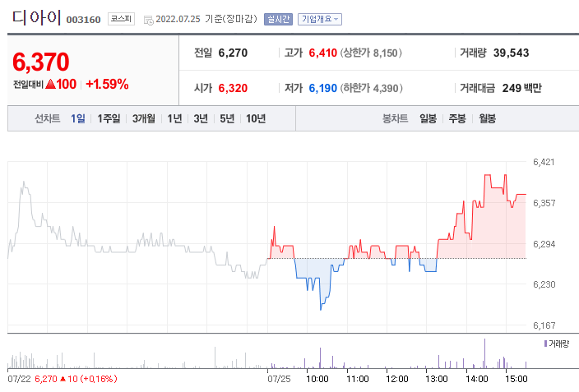This screenshot has height=392, width=579.
Task: Click the 시가 value 6,320
Action: click(x=233, y=88)
